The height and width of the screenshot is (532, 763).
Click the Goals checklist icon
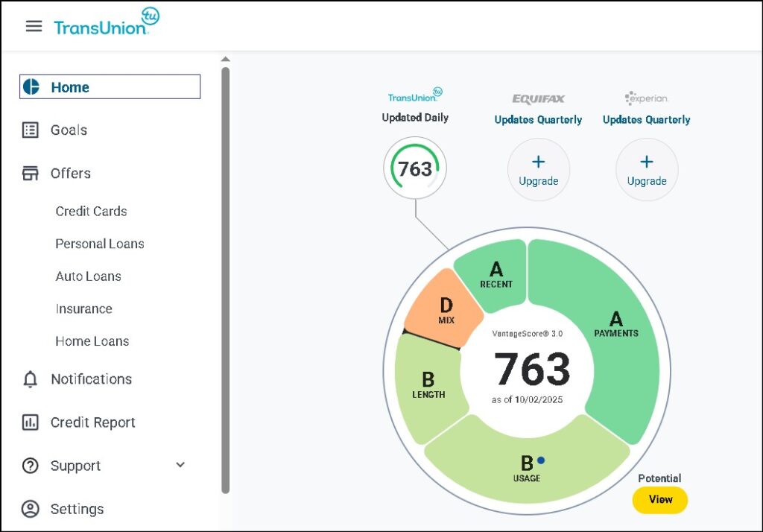[31, 130]
